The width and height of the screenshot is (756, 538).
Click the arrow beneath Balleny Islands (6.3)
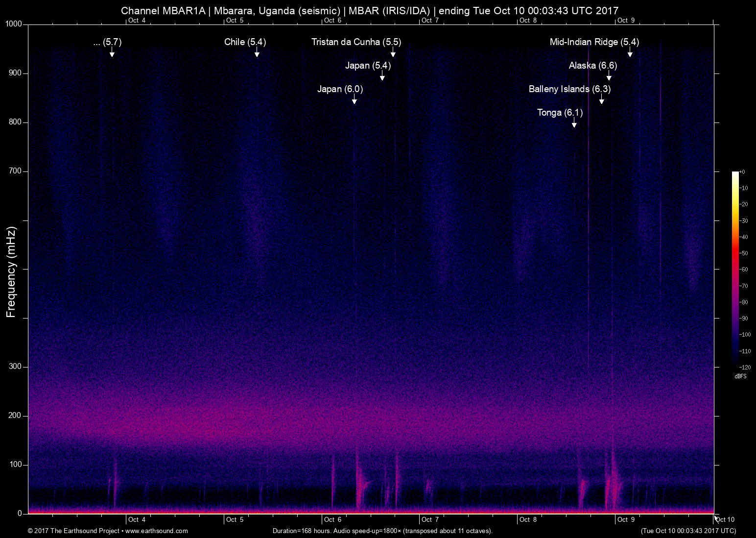click(x=601, y=99)
